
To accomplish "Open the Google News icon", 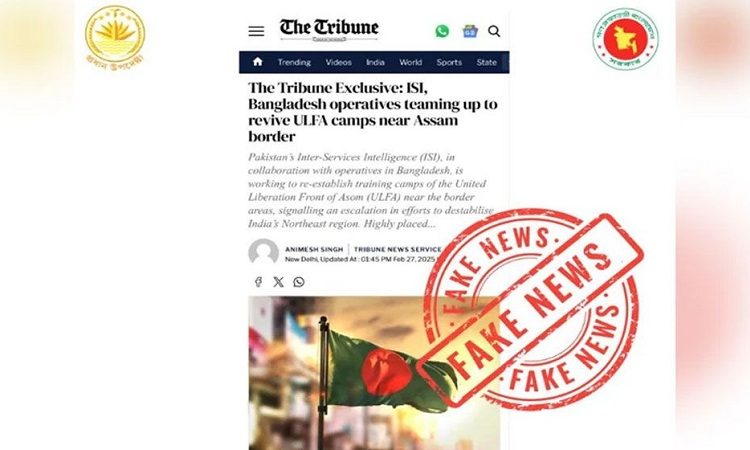I will point(470,31).
